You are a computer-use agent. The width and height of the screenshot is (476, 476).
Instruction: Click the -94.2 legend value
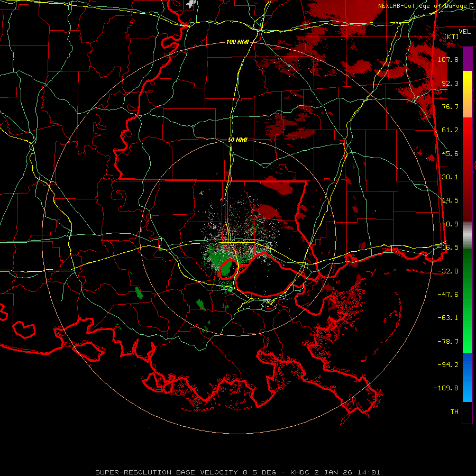click(x=448, y=365)
